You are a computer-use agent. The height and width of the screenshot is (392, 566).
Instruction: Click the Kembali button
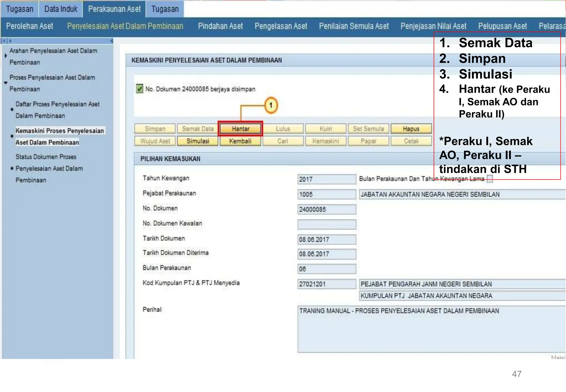240,141
